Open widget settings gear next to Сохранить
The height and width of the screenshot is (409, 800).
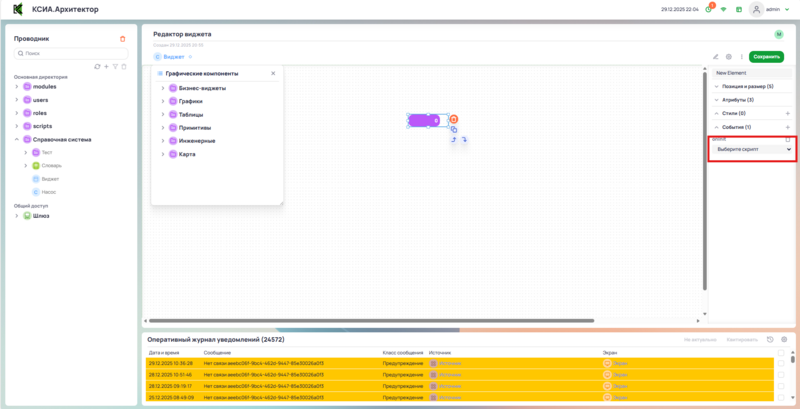[x=729, y=57]
